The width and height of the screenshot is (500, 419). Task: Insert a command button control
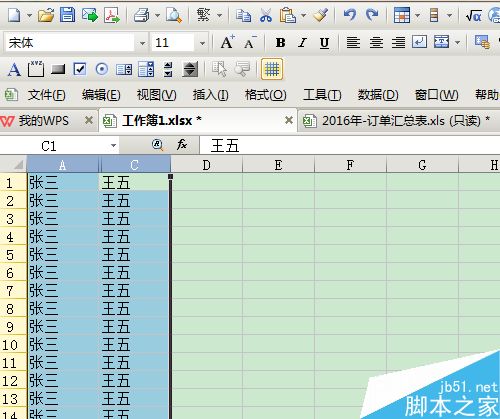[x=58, y=69]
